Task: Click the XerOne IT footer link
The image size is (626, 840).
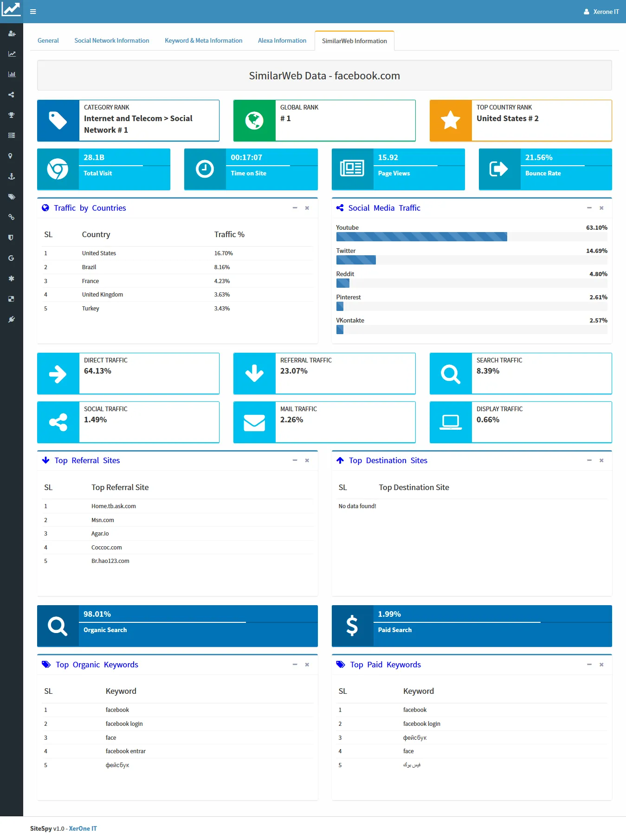Action: point(83,828)
